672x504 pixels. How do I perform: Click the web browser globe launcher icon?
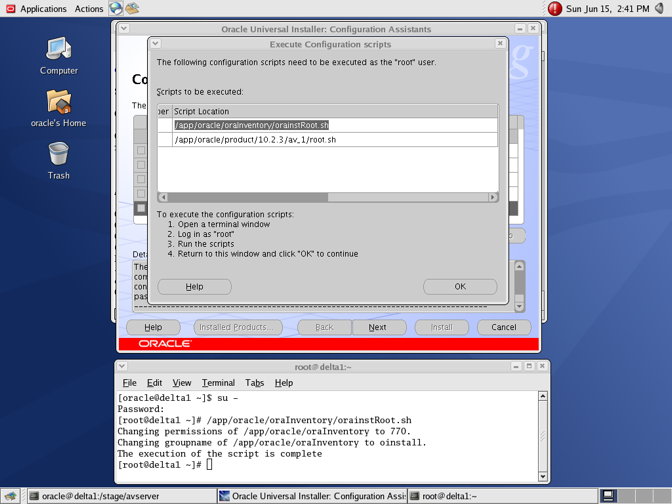pos(115,8)
